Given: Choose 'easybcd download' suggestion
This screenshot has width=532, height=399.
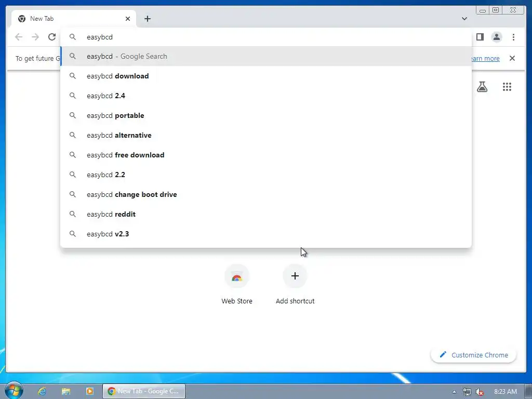Looking at the screenshot, I should (266, 76).
